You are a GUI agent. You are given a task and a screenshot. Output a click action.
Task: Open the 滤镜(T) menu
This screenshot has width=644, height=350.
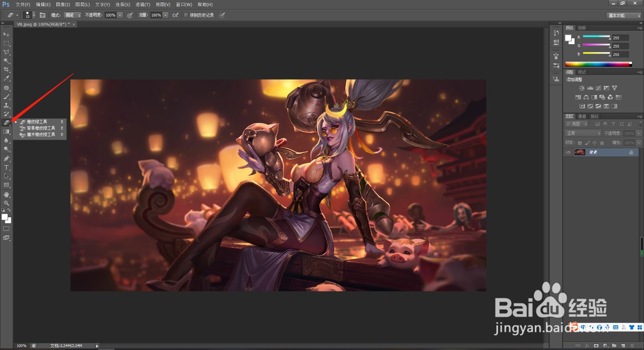coord(142,4)
